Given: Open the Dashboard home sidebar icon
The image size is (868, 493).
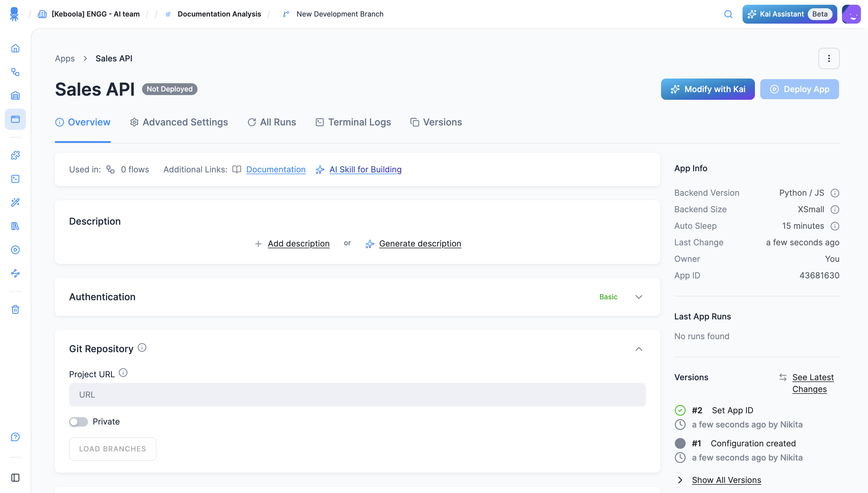Looking at the screenshot, I should pyautogui.click(x=15, y=48).
